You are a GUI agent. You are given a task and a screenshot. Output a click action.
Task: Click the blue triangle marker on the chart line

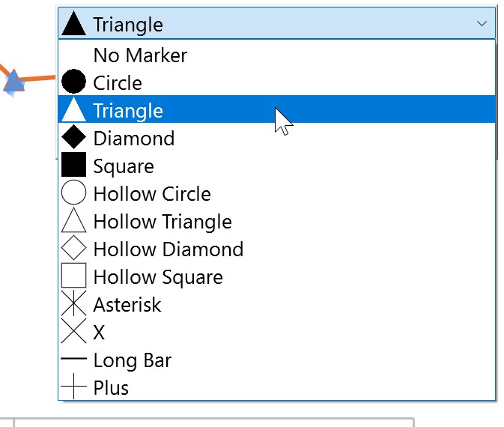point(13,82)
